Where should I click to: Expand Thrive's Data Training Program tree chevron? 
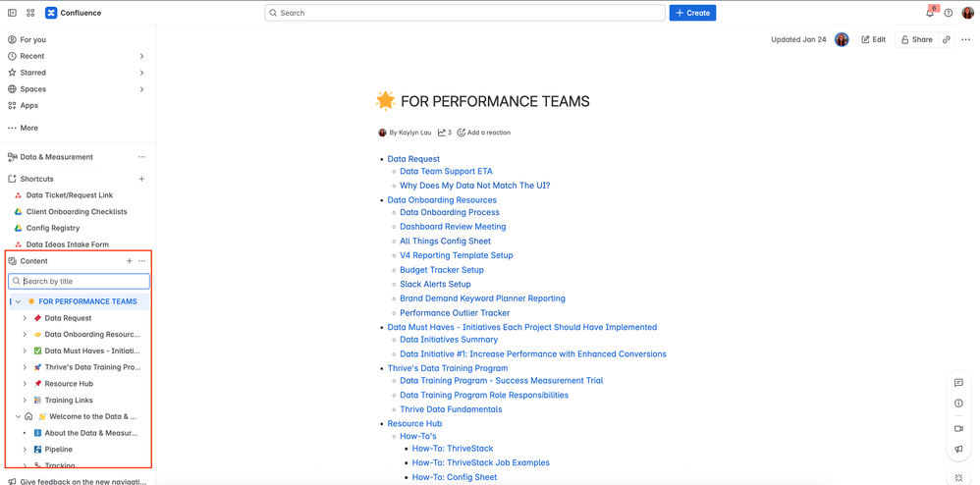pyautogui.click(x=25, y=367)
